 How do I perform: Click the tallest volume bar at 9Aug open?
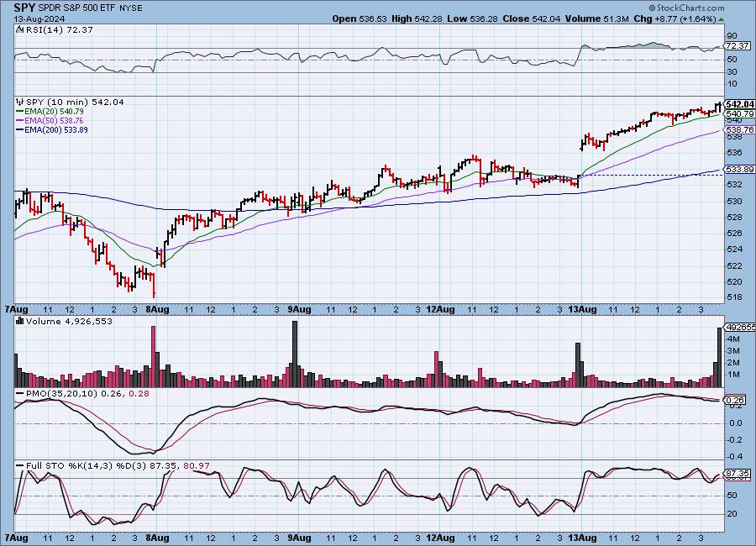coord(295,354)
